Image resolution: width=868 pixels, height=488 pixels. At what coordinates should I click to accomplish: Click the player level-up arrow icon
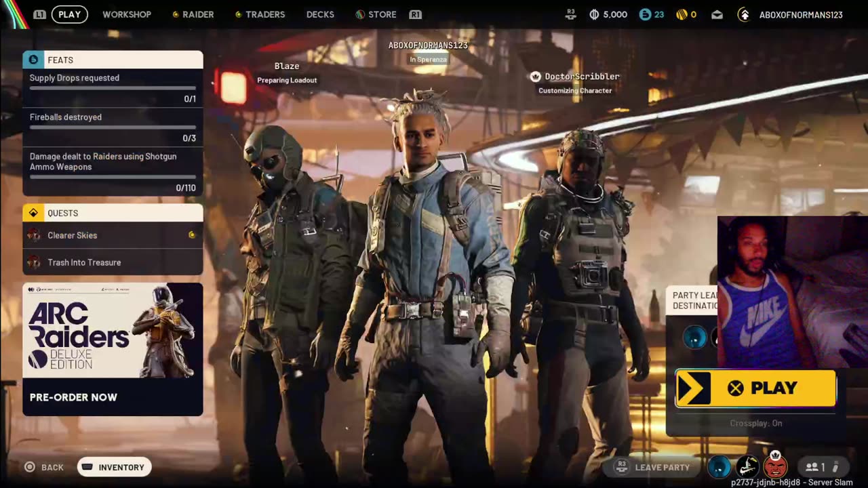point(744,14)
